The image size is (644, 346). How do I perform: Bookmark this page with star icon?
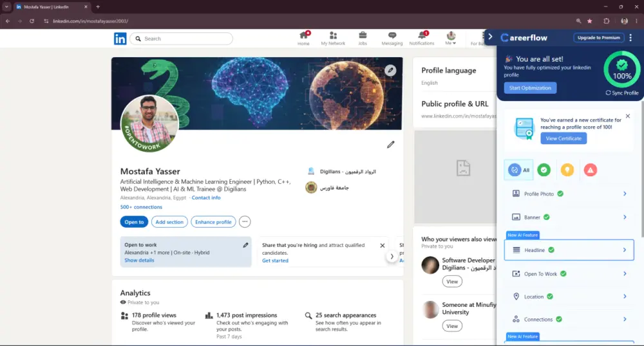590,21
